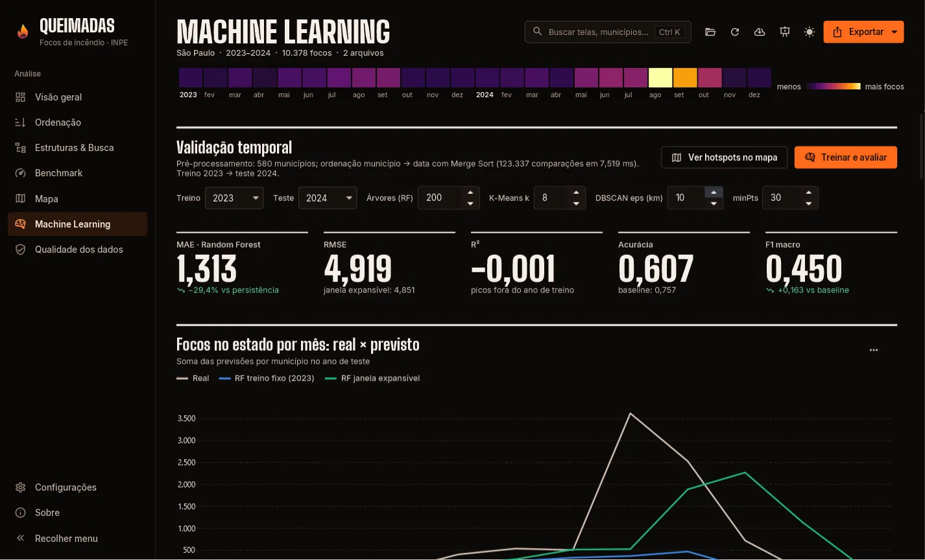Open the Treino year dropdown
This screenshot has width=925, height=560.
coord(234,198)
